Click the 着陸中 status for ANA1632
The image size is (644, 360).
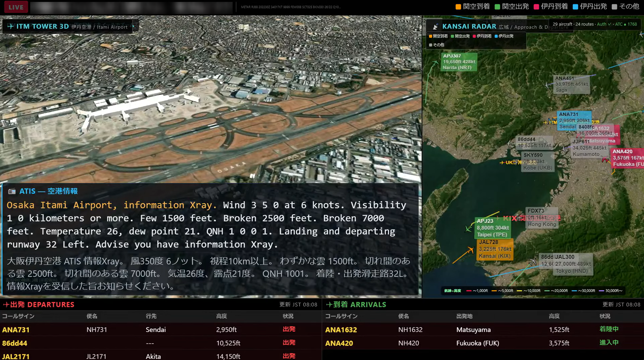tap(609, 329)
